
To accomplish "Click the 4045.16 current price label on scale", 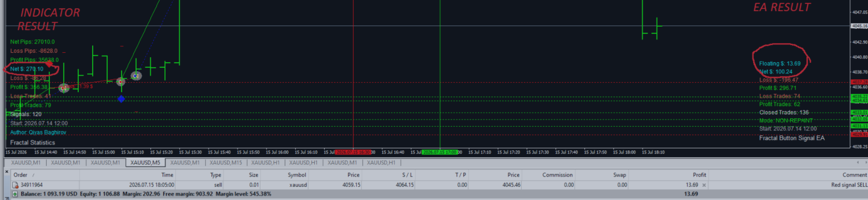I will click(x=859, y=26).
